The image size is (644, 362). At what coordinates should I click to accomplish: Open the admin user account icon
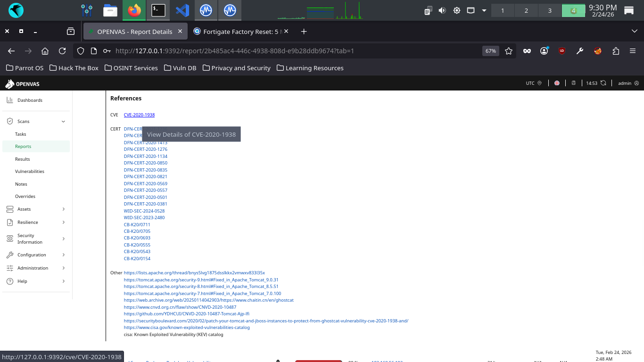[x=636, y=83]
